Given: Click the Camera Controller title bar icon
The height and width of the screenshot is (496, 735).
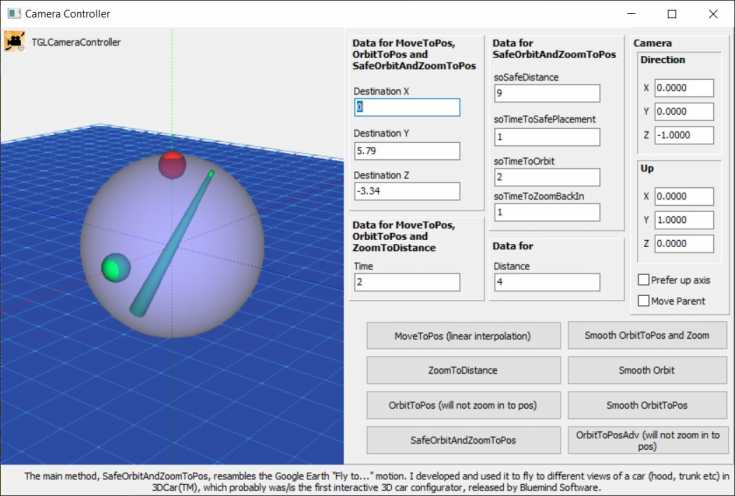Looking at the screenshot, I should pos(12,14).
